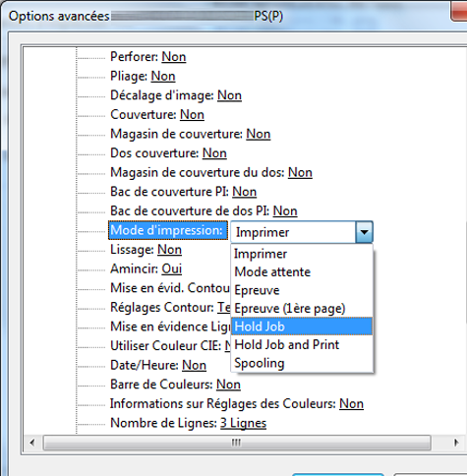Image resolution: width=467 pixels, height=476 pixels.
Task: Select the Date/Heure row label
Action: (145, 365)
